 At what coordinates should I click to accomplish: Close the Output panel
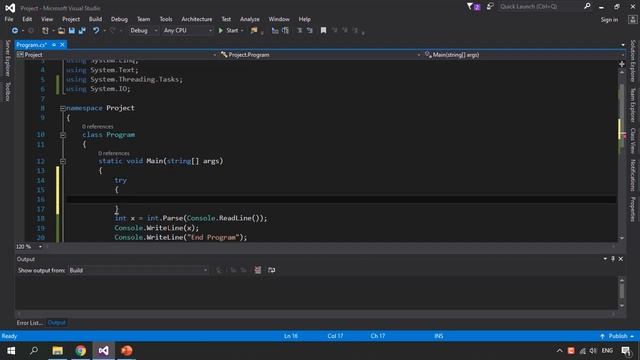pyautogui.click(x=621, y=259)
